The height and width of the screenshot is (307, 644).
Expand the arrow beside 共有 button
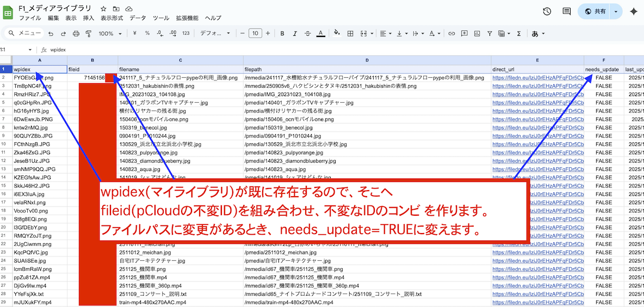(x=616, y=11)
